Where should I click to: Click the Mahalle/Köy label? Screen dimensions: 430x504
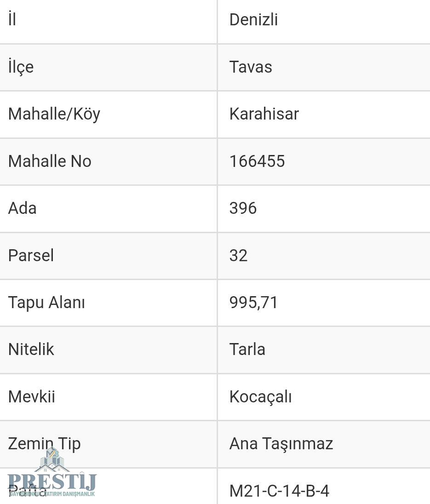point(54,114)
